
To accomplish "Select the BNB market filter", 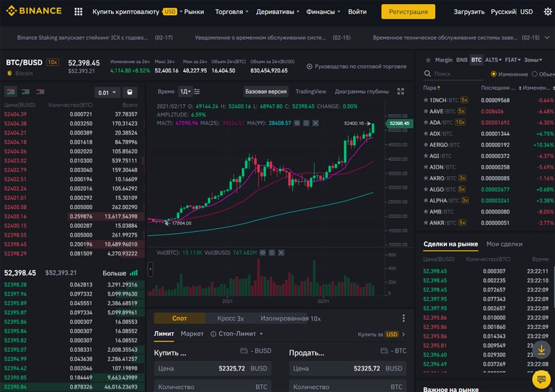I will [x=461, y=60].
